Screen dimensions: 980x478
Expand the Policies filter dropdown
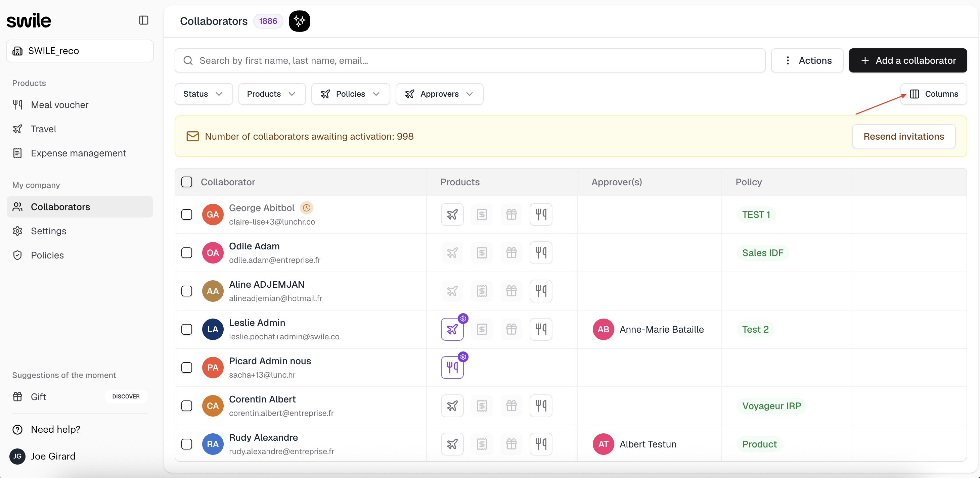350,94
